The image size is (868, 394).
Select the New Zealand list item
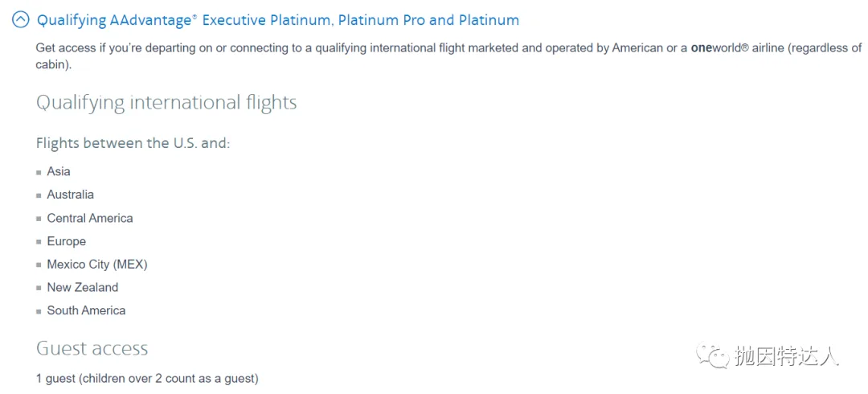pyautogui.click(x=83, y=288)
